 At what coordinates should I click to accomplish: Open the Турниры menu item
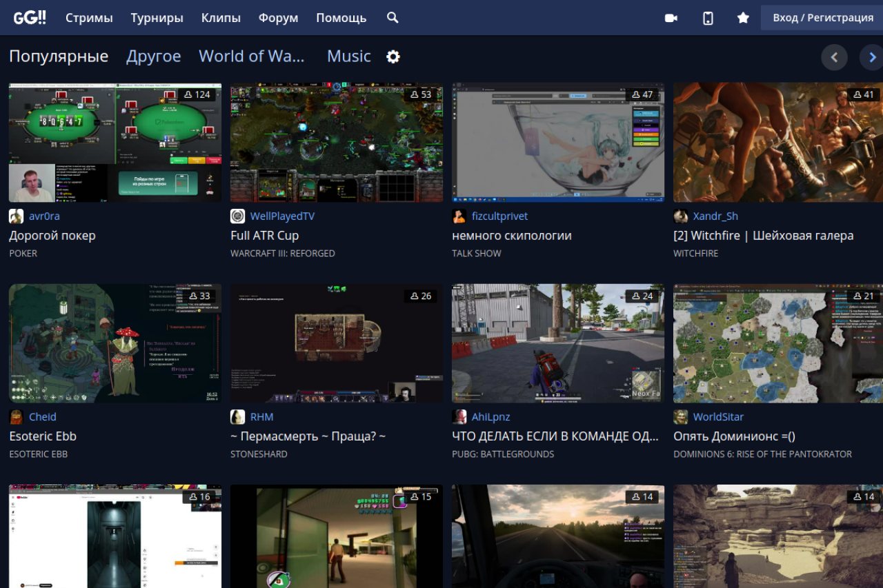coord(157,18)
